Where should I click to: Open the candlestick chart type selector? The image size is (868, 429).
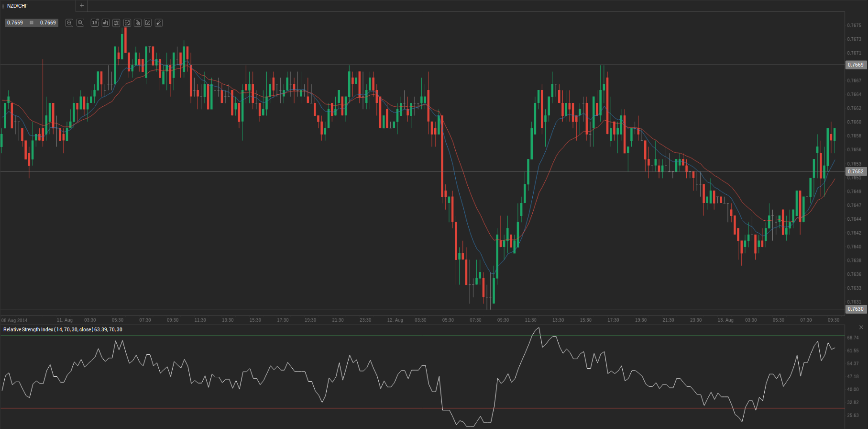tap(106, 23)
